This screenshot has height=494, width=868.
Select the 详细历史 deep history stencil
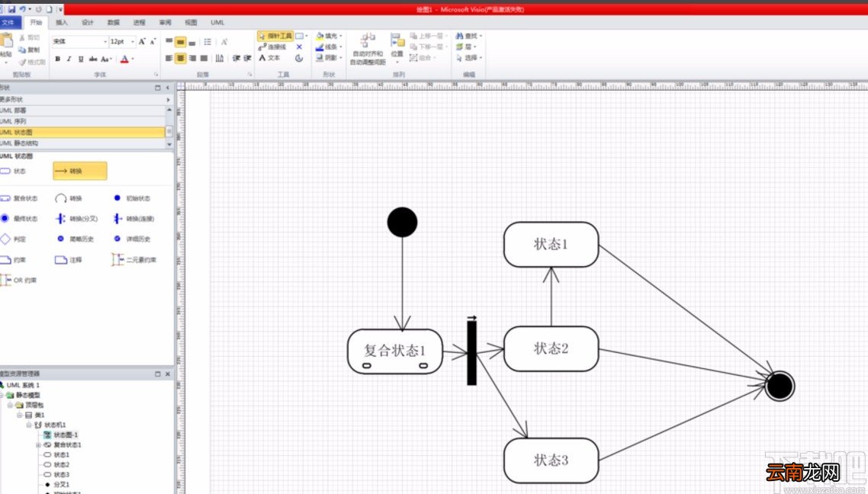pos(132,239)
